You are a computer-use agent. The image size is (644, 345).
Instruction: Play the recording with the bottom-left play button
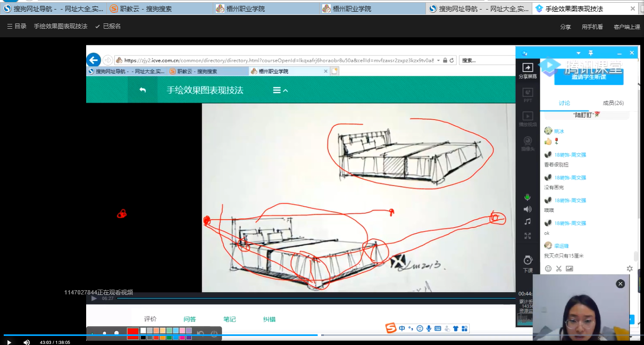pyautogui.click(x=9, y=342)
